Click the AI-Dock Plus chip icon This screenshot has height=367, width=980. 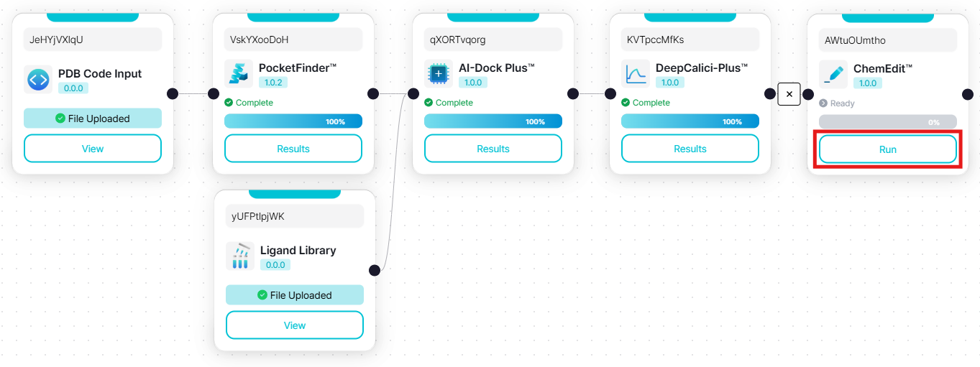(439, 74)
